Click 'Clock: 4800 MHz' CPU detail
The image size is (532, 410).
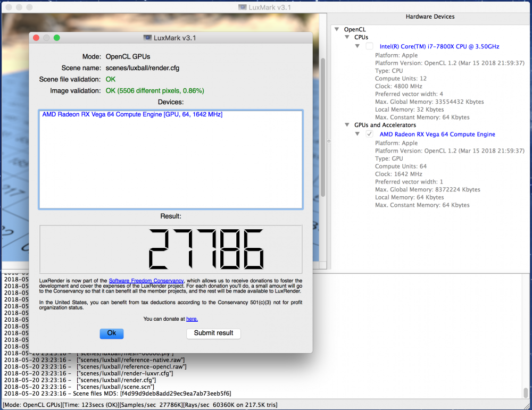(x=398, y=86)
